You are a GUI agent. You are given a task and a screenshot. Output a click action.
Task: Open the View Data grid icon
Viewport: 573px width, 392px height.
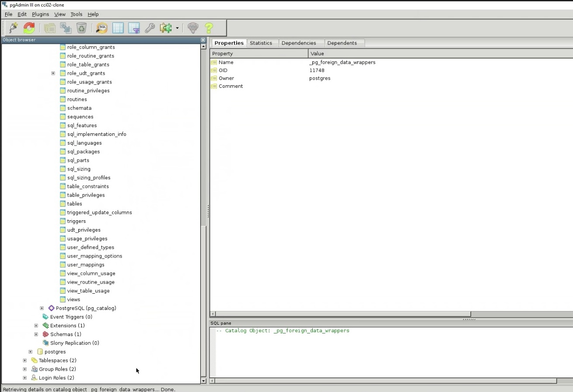click(x=118, y=28)
